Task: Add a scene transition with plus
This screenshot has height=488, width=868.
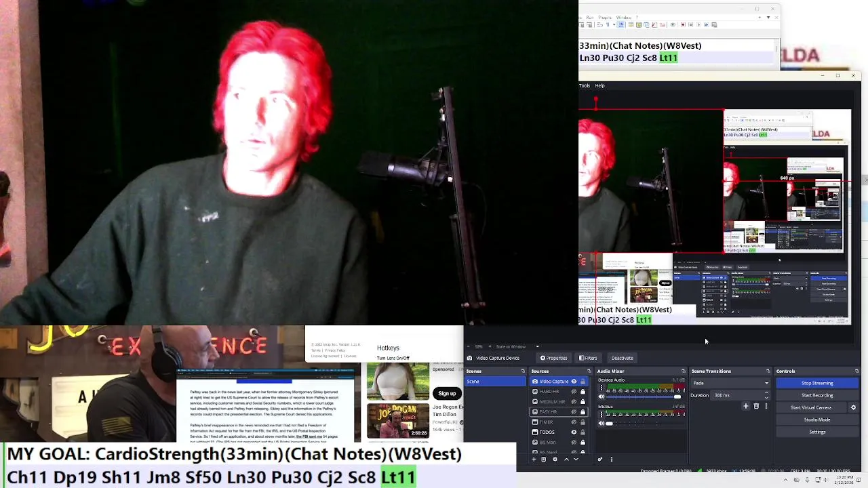Action: [x=745, y=406]
